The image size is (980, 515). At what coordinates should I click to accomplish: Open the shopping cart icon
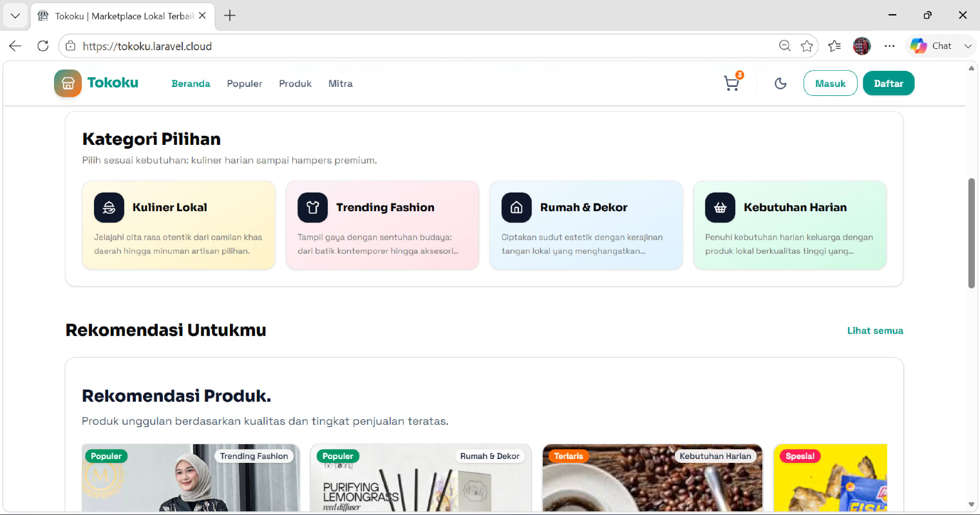point(731,83)
